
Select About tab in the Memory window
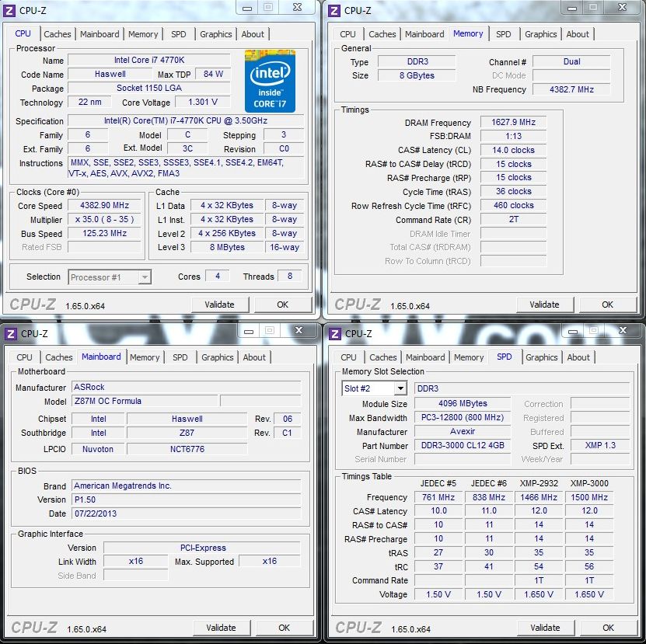click(578, 34)
